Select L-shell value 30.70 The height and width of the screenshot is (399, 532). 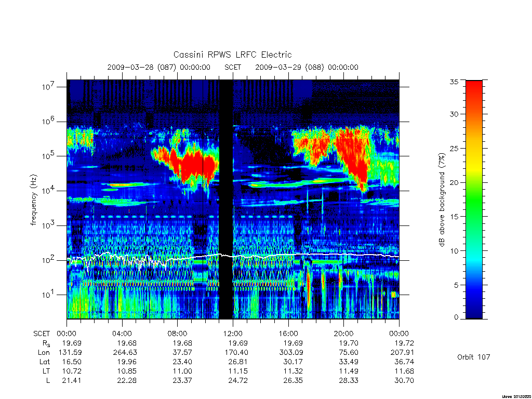point(404,380)
